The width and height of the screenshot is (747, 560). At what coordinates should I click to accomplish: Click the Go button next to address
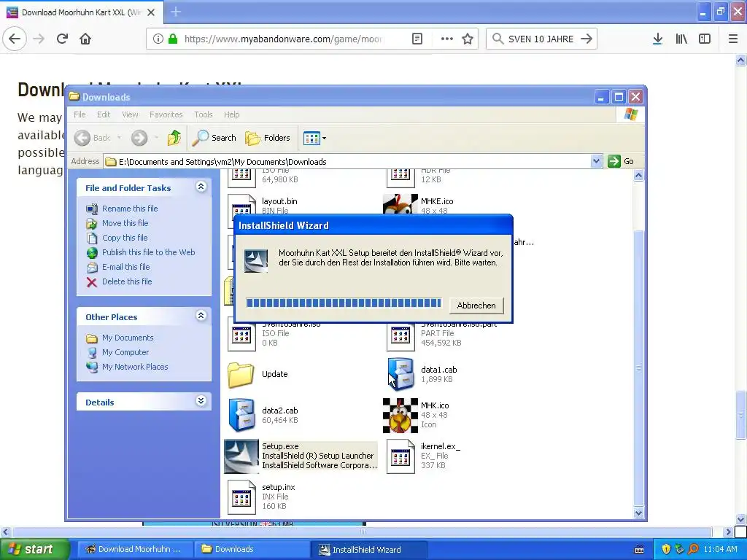[x=621, y=161]
